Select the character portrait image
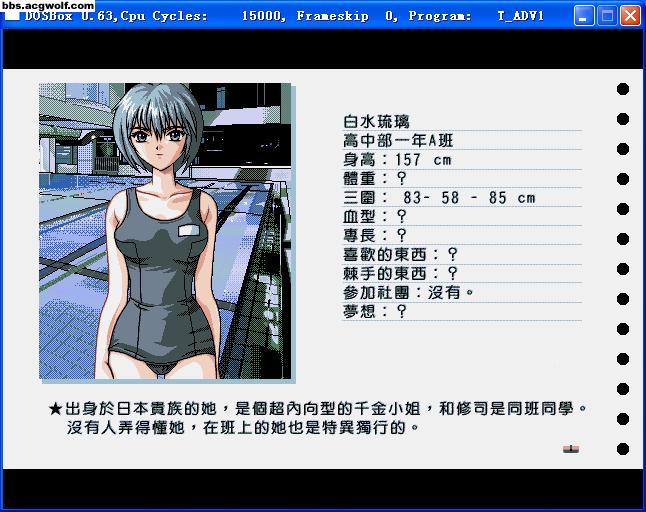 (165, 231)
